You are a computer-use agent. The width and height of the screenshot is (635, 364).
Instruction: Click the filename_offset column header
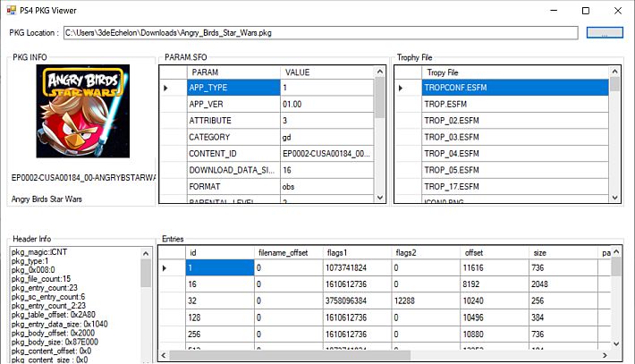[x=288, y=253]
